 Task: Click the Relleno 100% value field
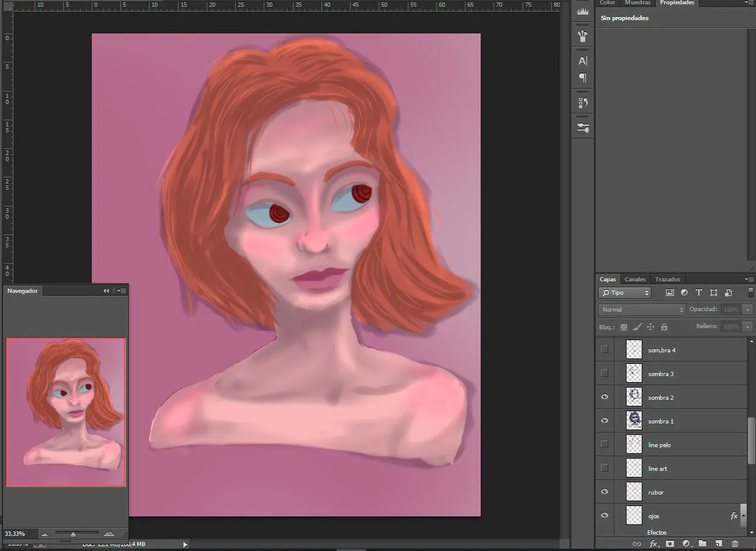click(x=731, y=327)
